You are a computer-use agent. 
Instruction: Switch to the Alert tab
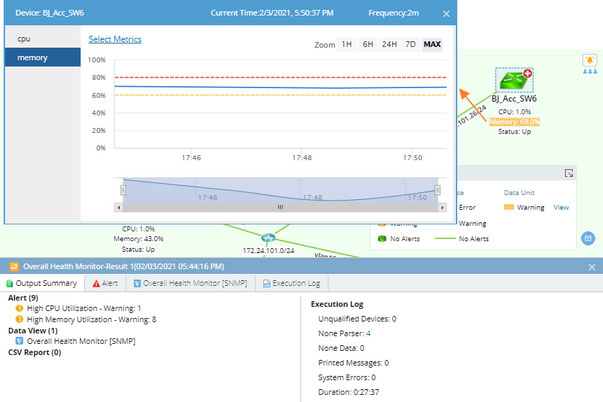pyautogui.click(x=105, y=284)
